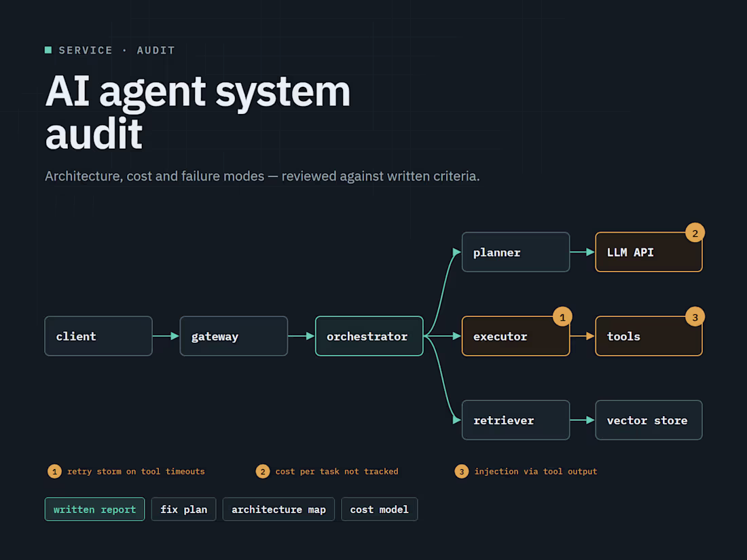The image size is (747, 560).
Task: Open the cost model tab
Action: pos(379,510)
